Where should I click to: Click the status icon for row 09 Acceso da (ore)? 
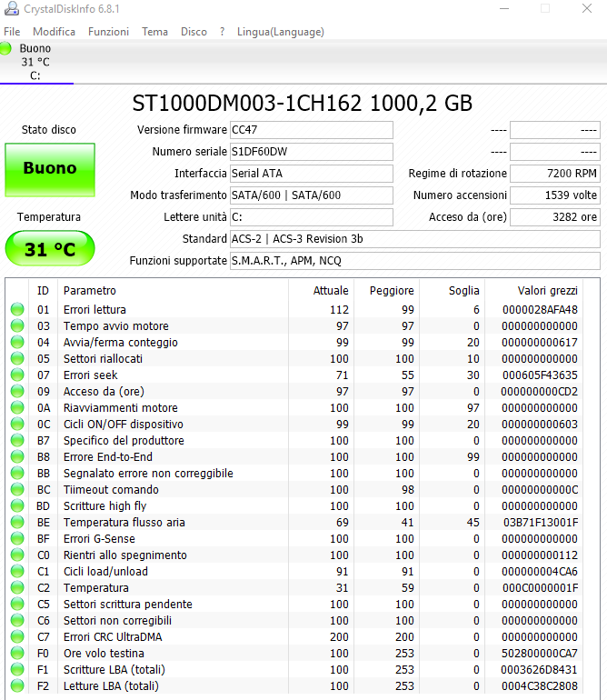pyautogui.click(x=17, y=392)
